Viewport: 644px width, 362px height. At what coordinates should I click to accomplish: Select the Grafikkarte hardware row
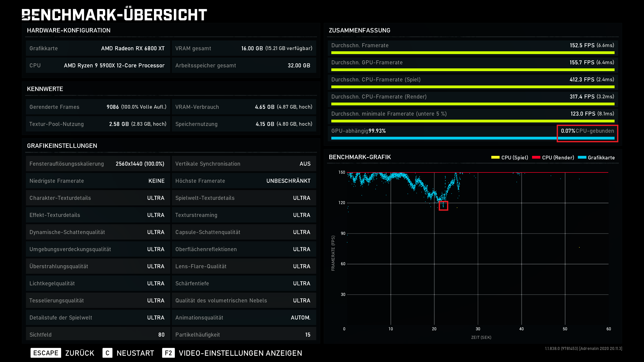click(x=98, y=48)
